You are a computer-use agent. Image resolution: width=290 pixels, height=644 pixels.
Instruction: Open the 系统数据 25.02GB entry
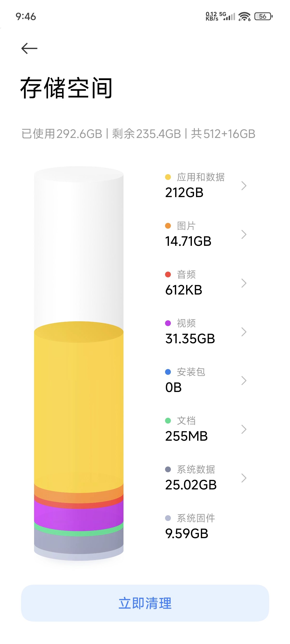point(206,478)
